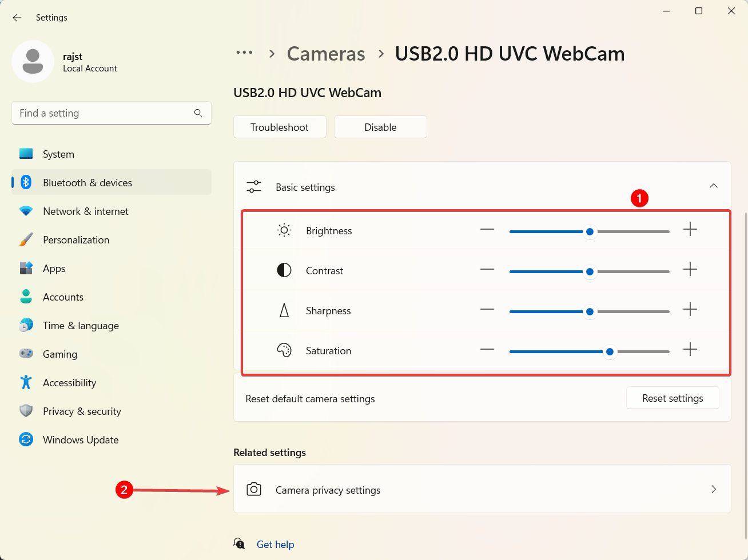Click the Find a setting search box
This screenshot has height=560, width=748.
[x=112, y=113]
